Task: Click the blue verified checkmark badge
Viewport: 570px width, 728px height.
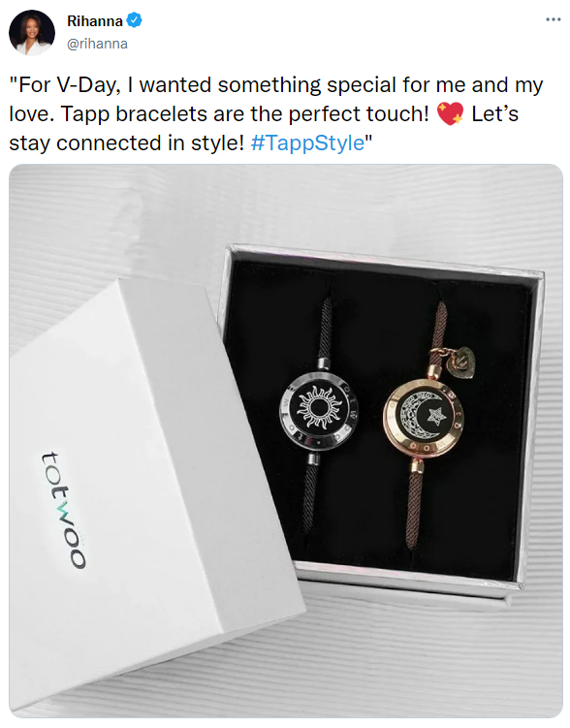Action: 135,21
